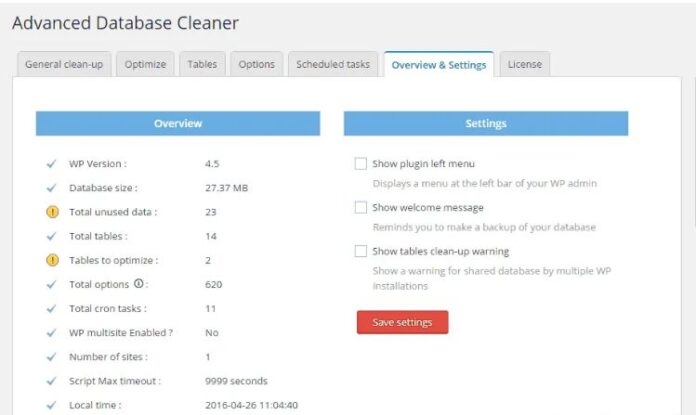This screenshot has width=696, height=415.
Task: Click the checkmark icon beside Number of sites
Action: pos(51,356)
